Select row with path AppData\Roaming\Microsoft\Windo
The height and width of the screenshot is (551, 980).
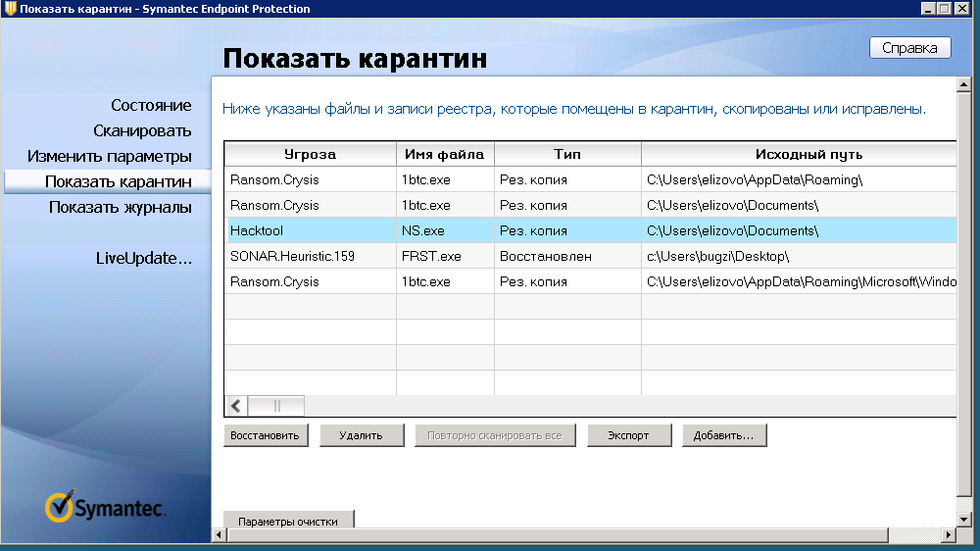click(x=591, y=281)
